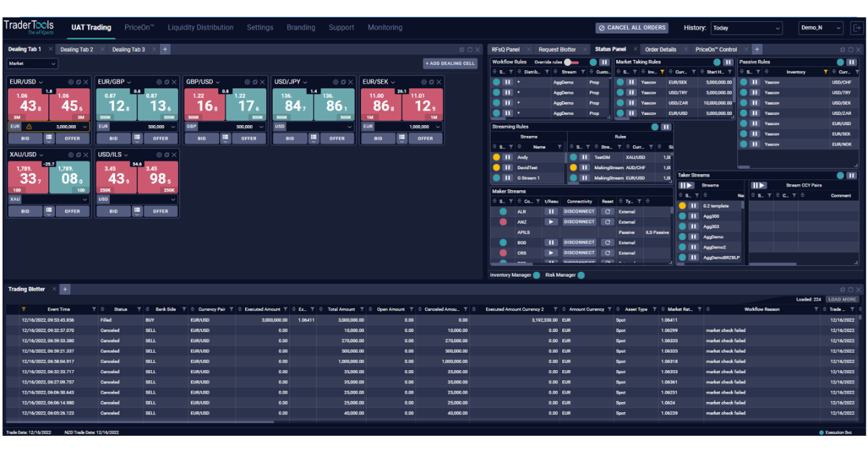Open order type list icon in EUR/USD cell

click(49, 138)
